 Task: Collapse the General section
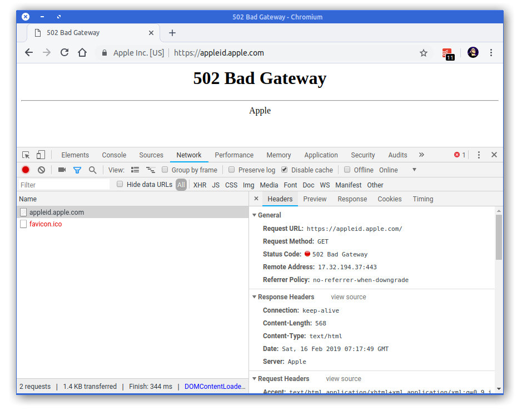click(255, 215)
